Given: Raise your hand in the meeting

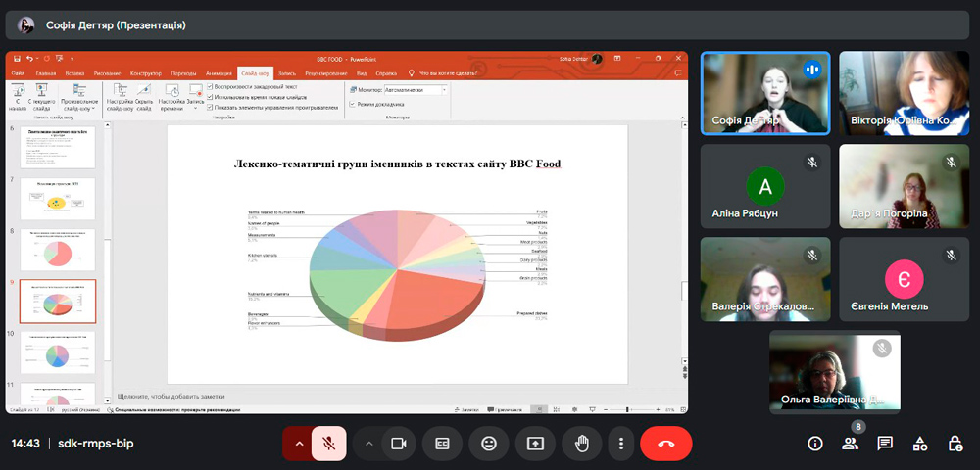Looking at the screenshot, I should 581,444.
